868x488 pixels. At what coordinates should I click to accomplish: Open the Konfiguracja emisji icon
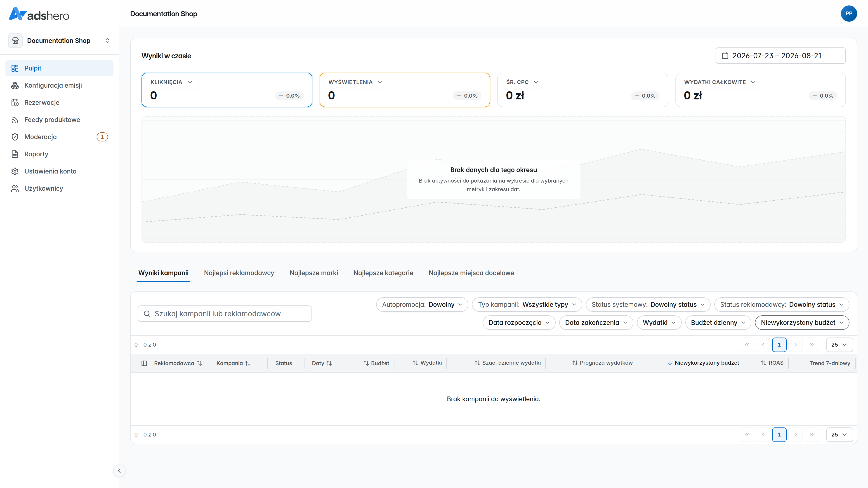point(15,86)
